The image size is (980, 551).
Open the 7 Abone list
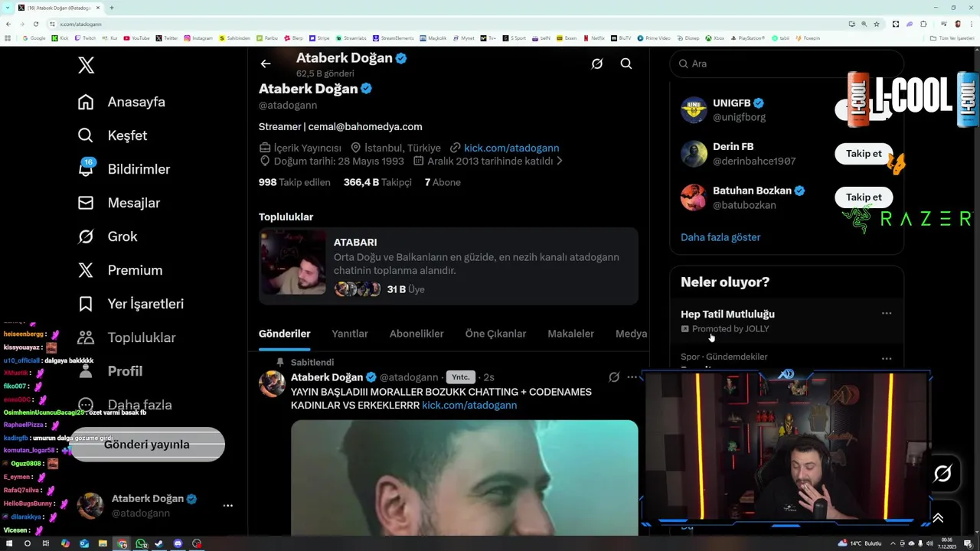443,182
